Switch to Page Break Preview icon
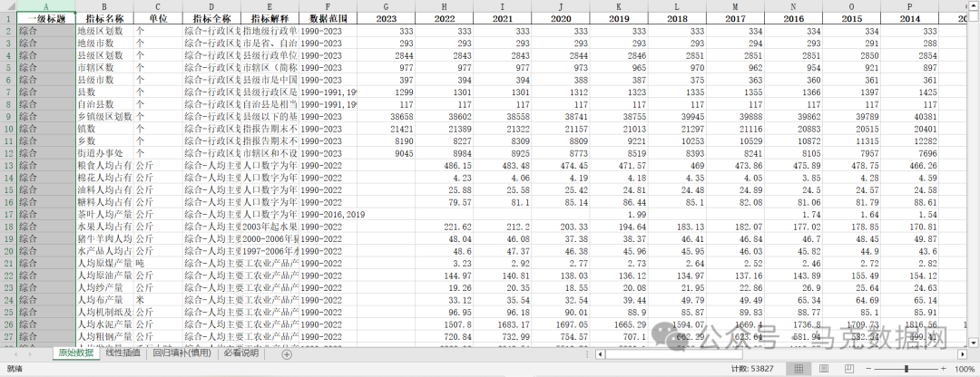Screen dimensions: 980x377 [x=848, y=369]
